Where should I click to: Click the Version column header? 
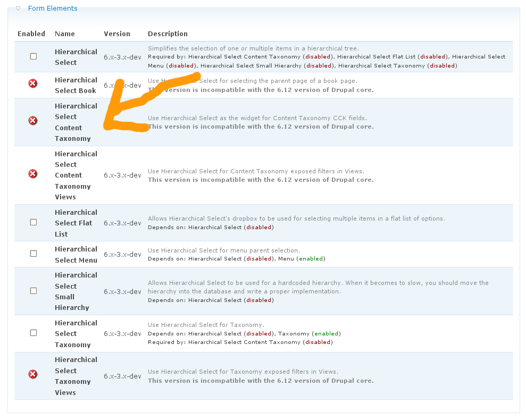(117, 33)
